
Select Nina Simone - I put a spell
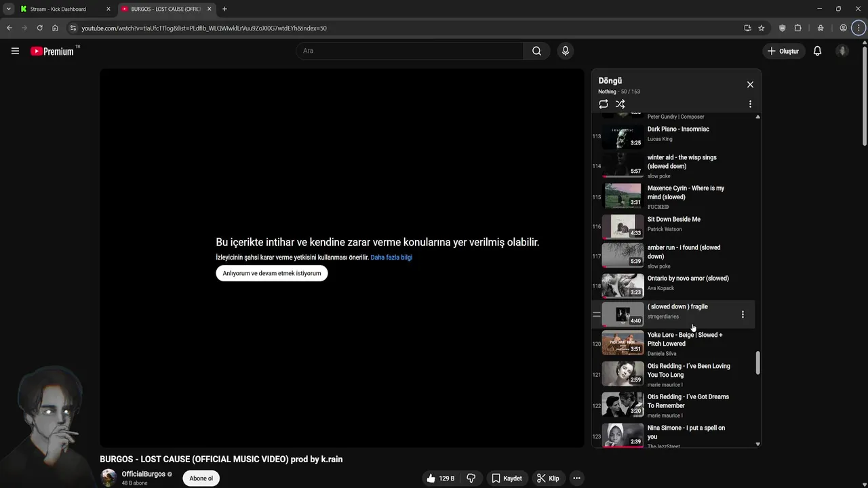(x=686, y=432)
